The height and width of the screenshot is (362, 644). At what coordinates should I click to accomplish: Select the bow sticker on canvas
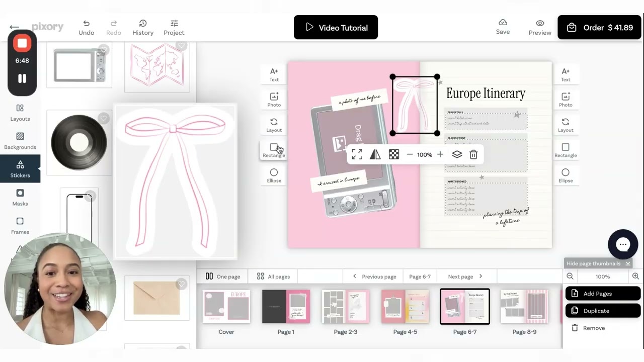415,105
